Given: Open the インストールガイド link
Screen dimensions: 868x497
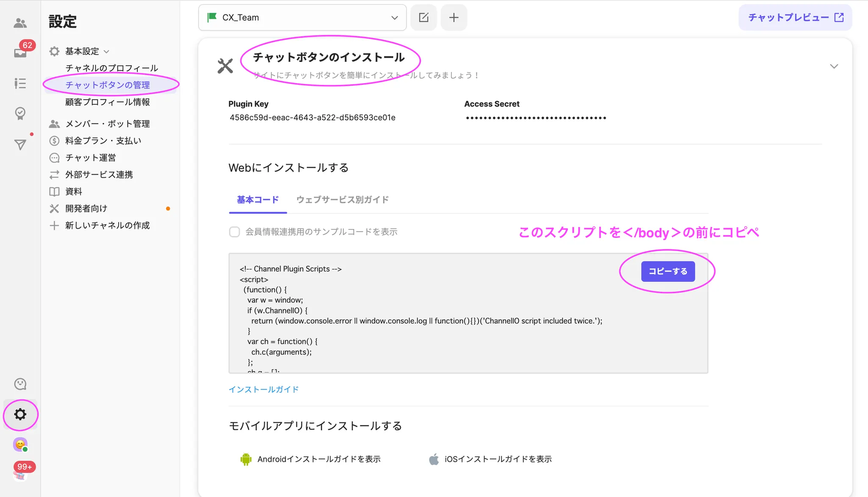Looking at the screenshot, I should 264,389.
